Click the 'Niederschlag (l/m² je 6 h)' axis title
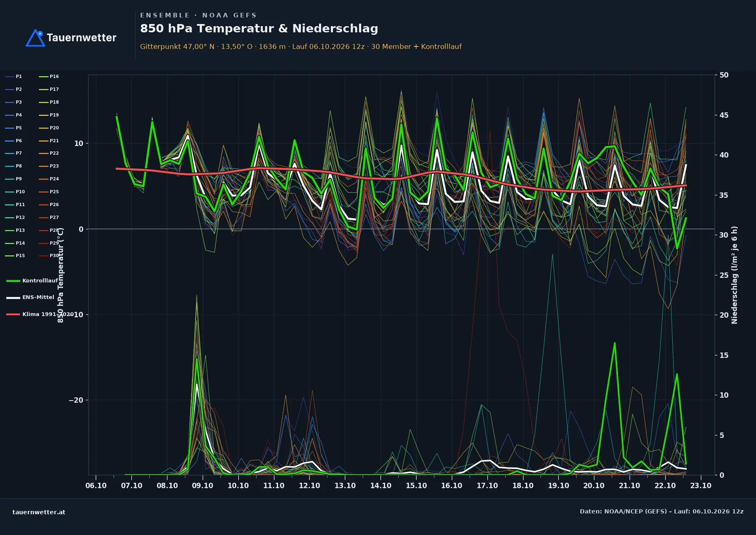The height and width of the screenshot is (535, 756). coord(735,275)
